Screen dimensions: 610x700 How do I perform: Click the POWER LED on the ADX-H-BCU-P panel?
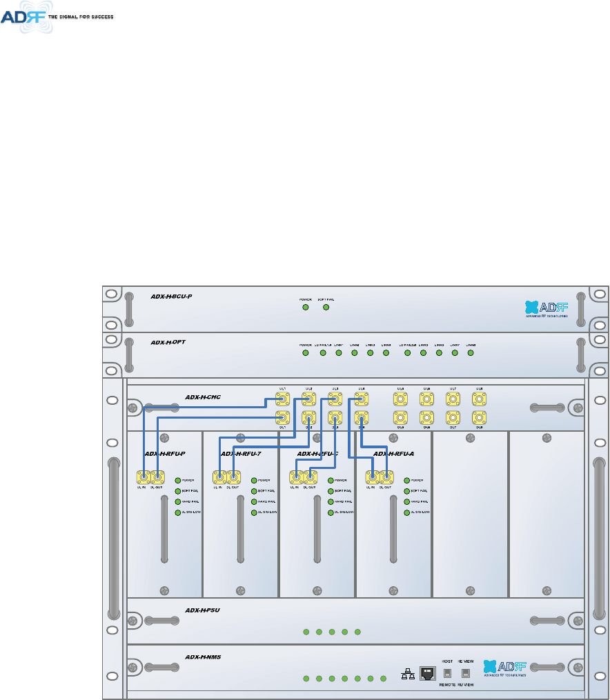point(306,307)
